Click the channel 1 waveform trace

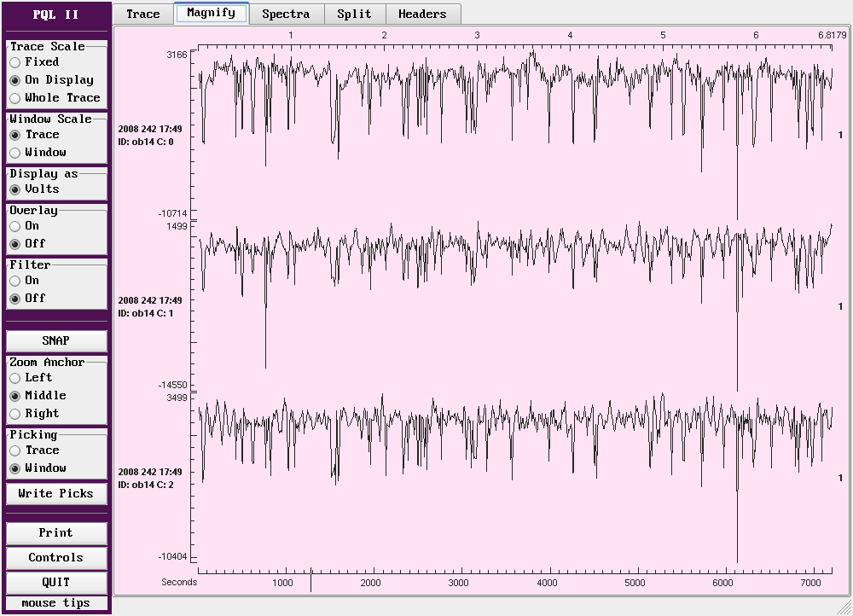click(512, 247)
